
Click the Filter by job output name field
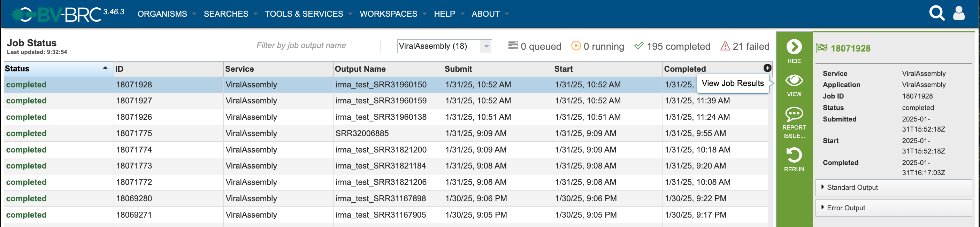317,46
